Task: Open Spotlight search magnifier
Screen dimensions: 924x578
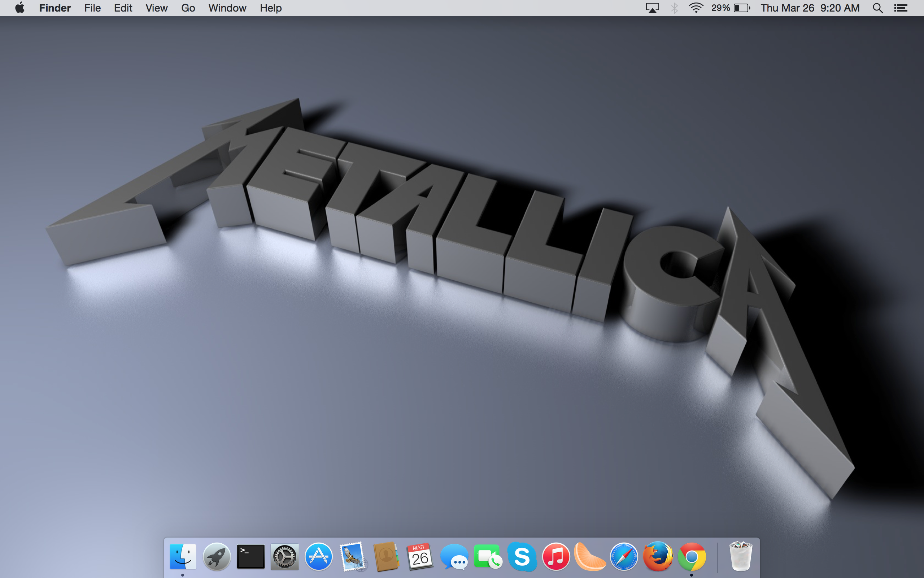Action: coord(878,8)
